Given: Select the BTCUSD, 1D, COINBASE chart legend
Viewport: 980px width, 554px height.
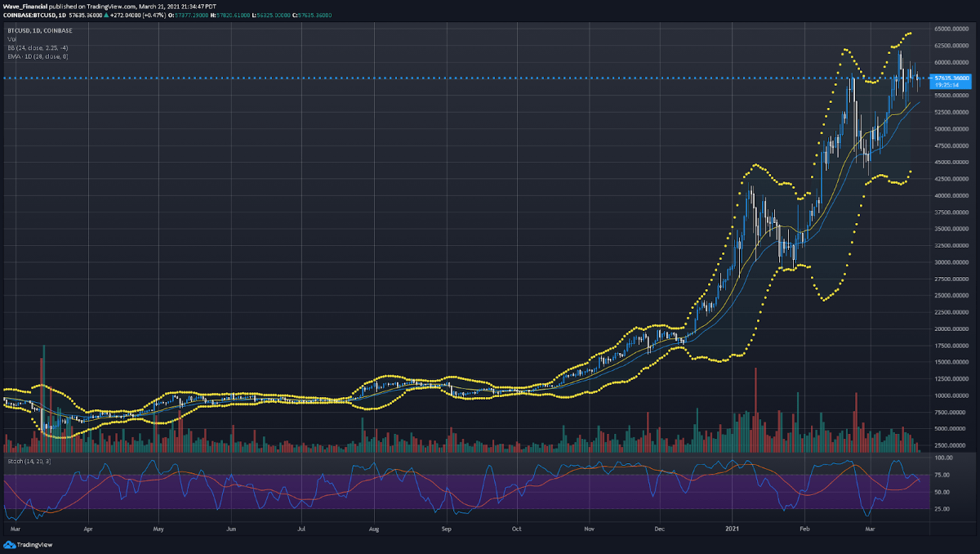Looking at the screenshot, I should (x=40, y=30).
